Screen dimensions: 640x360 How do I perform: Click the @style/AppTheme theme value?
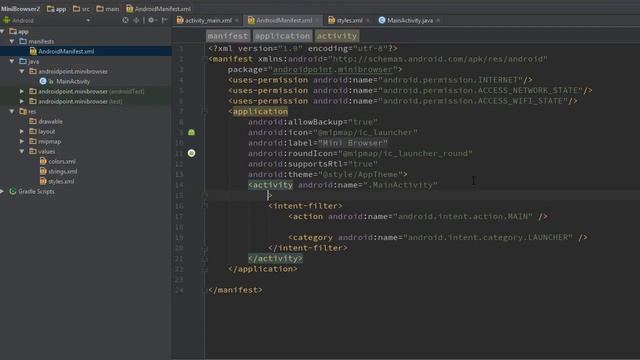tap(360, 174)
